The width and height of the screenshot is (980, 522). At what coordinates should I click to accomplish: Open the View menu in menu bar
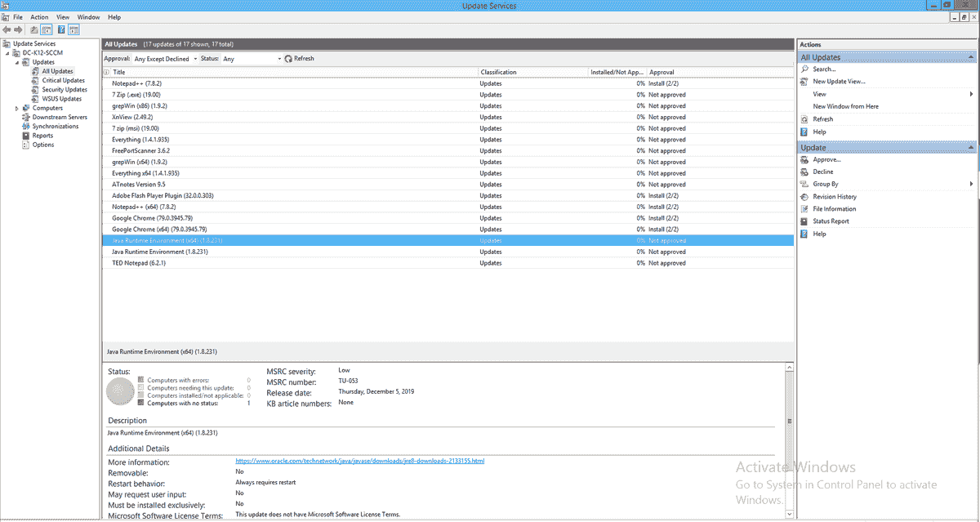click(63, 17)
